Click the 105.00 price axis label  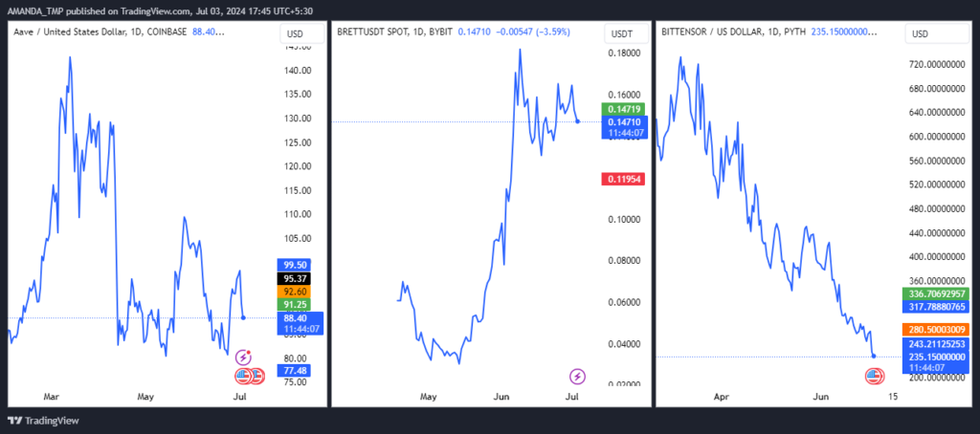coord(299,239)
